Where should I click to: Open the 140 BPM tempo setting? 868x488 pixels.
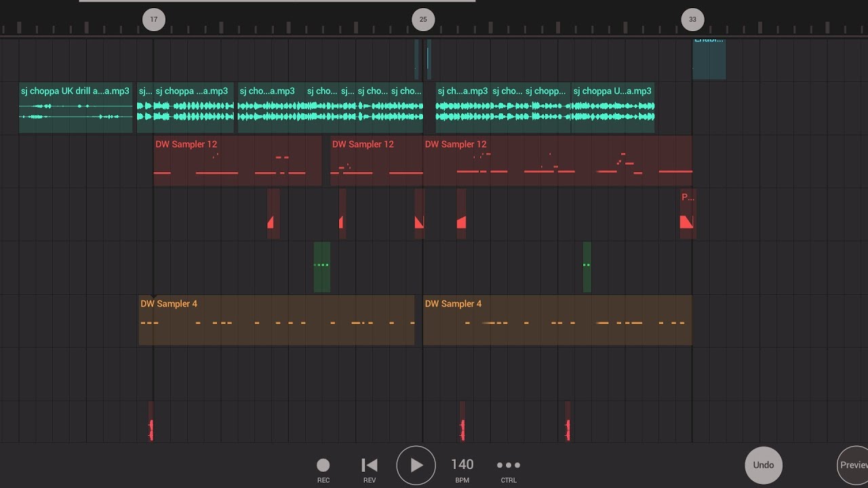[462, 470]
